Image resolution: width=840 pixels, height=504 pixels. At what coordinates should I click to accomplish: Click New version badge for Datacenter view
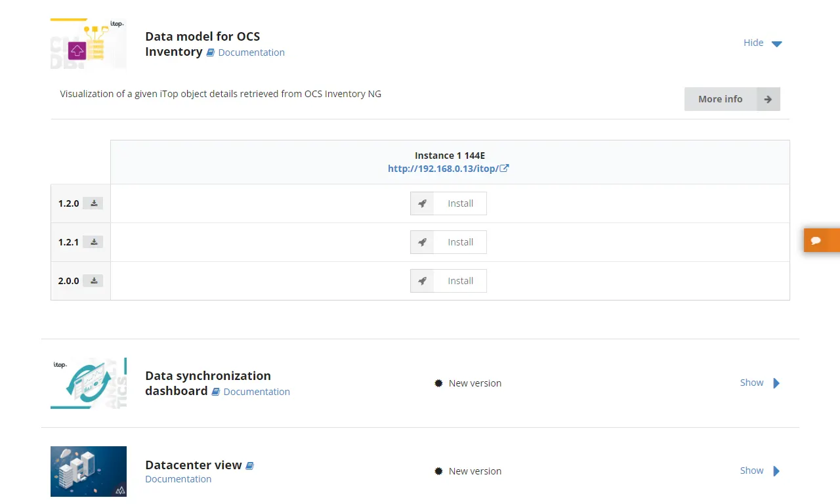468,471
